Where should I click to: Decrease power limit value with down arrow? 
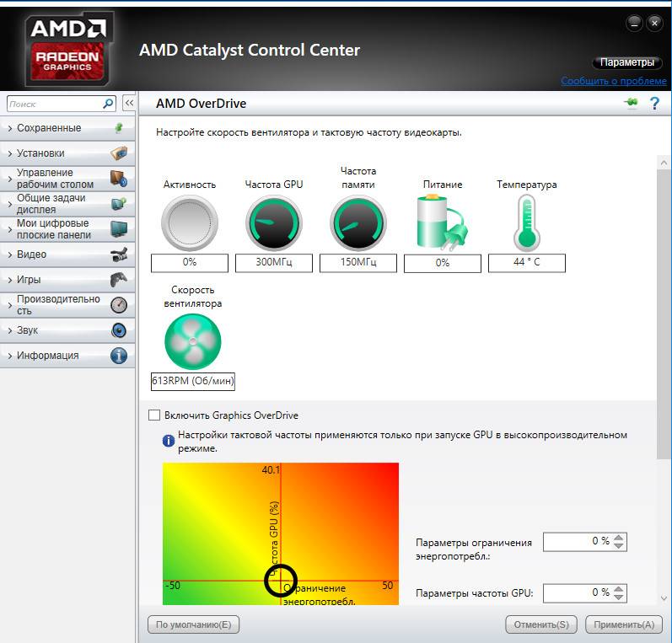coord(618,546)
